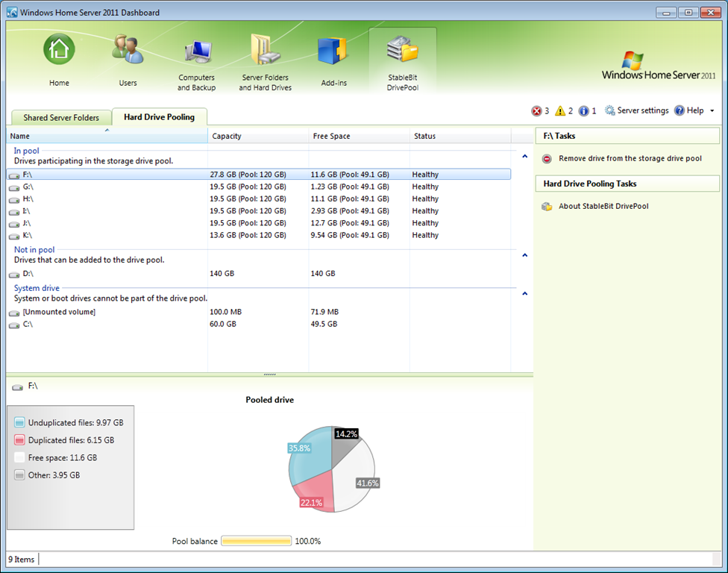Open Server settings link
This screenshot has height=573, width=728.
click(x=642, y=110)
